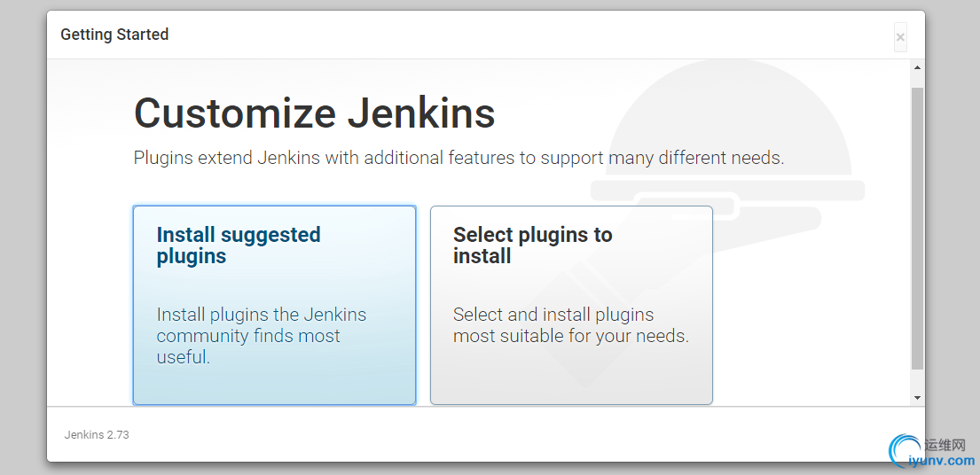Click the scrollbar up arrow

(917, 67)
